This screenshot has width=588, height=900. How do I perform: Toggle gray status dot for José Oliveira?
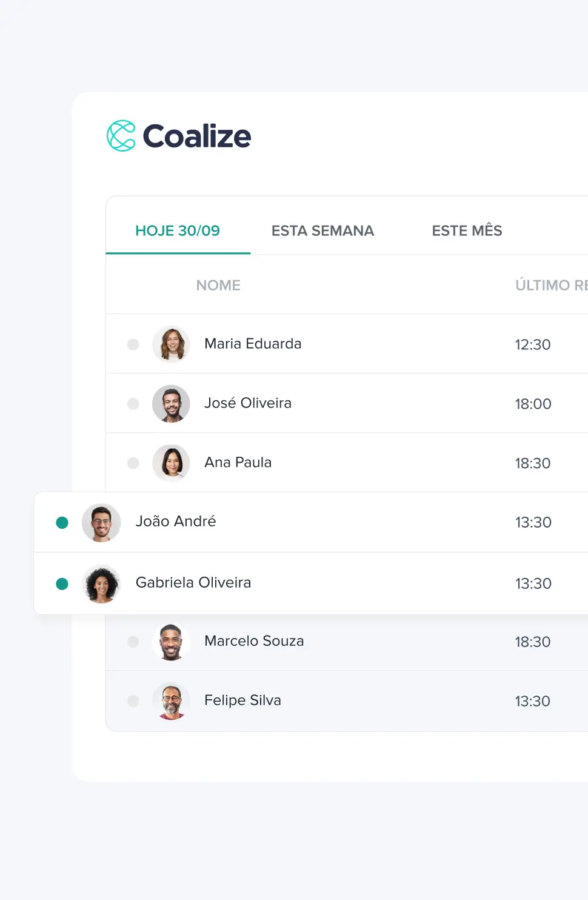point(133,404)
